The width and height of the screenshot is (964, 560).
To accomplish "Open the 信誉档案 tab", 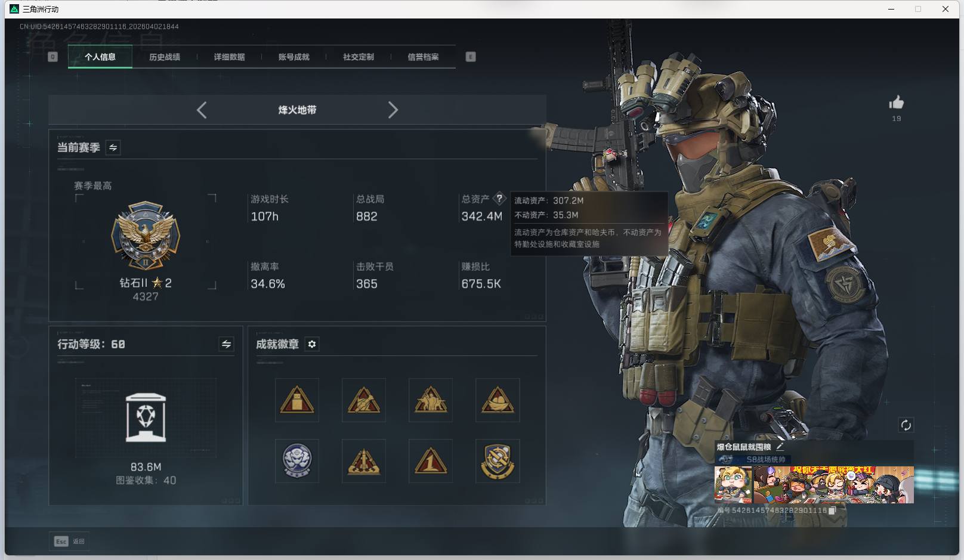I will [423, 57].
